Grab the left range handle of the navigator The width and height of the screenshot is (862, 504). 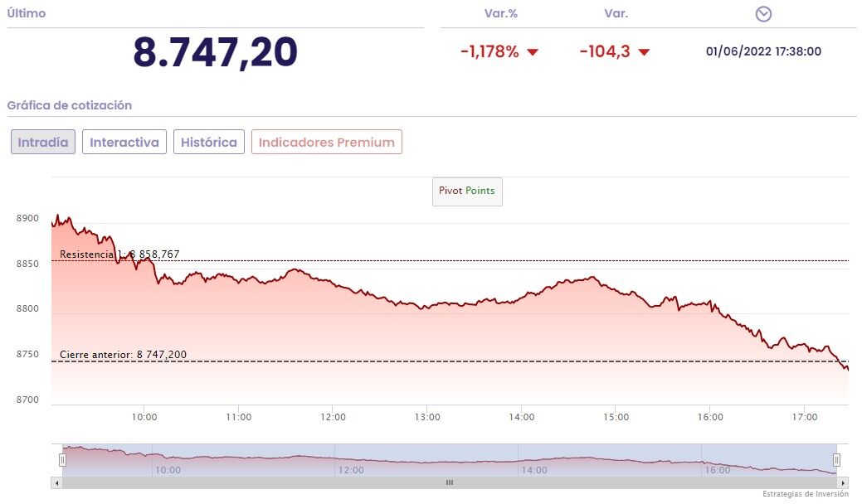click(62, 459)
